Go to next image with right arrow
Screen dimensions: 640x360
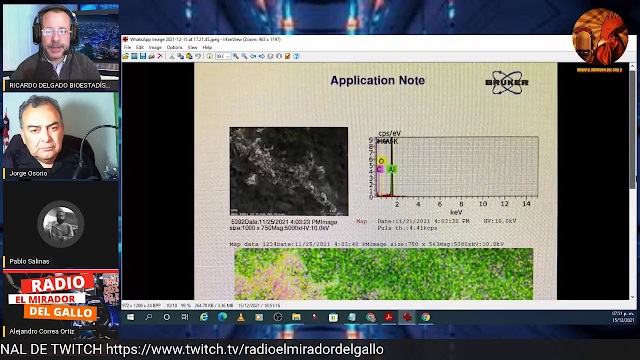click(262, 56)
